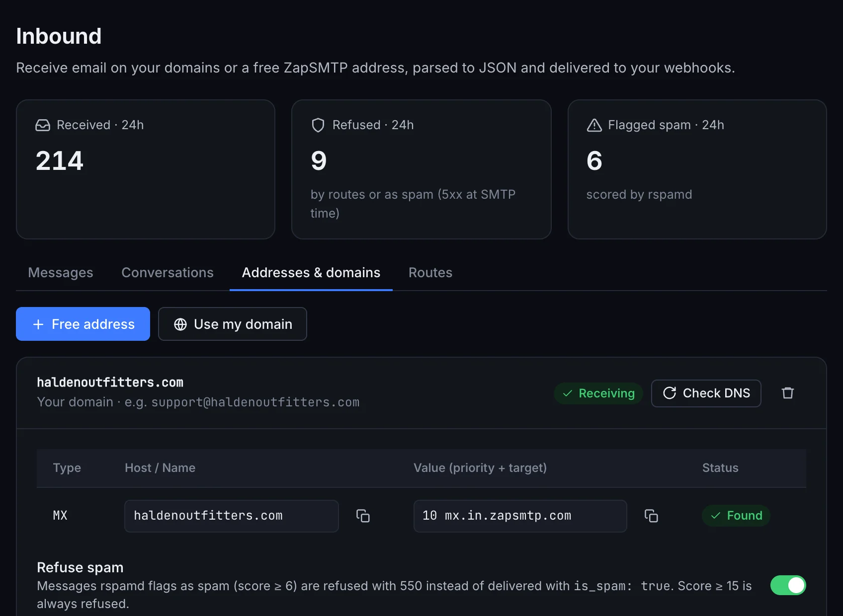Click the Type column header
The image size is (843, 616).
click(x=67, y=468)
